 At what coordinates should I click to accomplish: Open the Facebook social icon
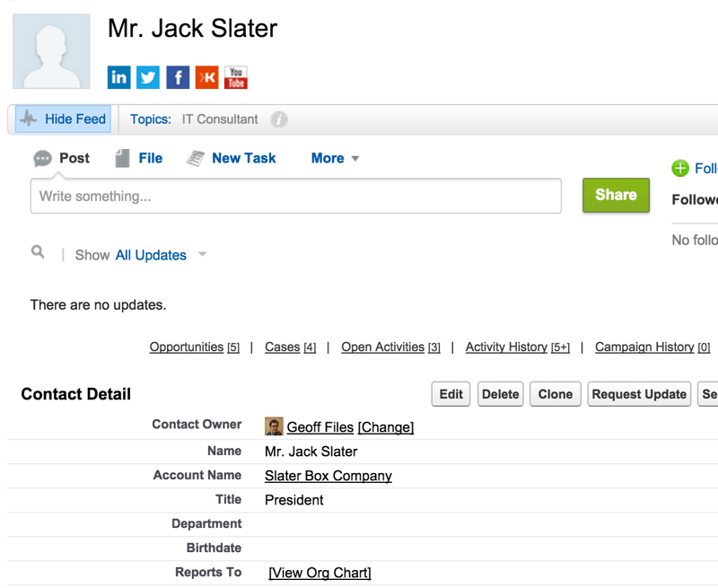[178, 77]
